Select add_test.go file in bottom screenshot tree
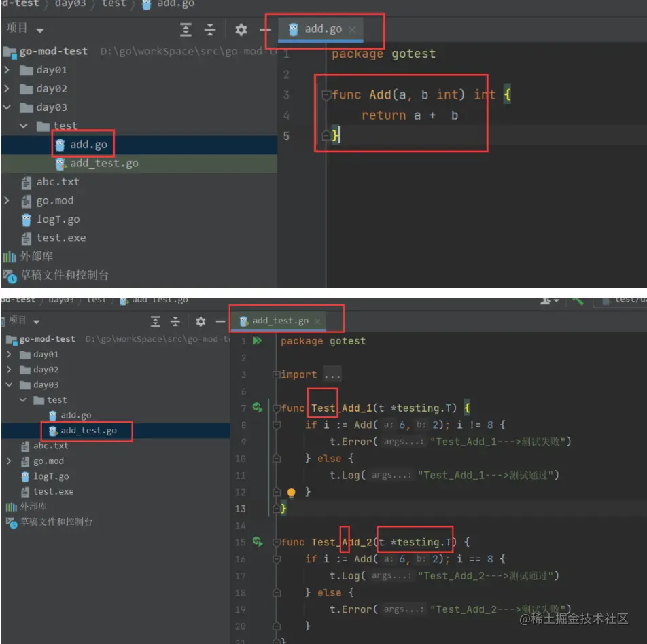 pyautogui.click(x=83, y=430)
